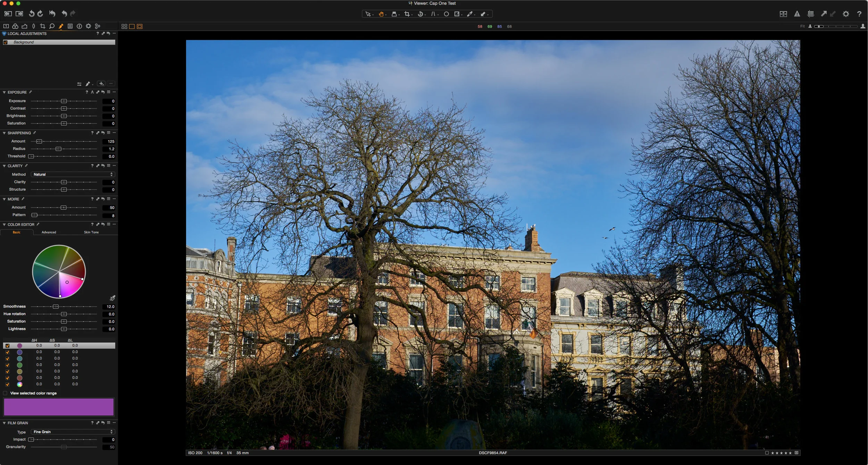Add a new local adjustment layer
Viewport: 868px width, 465px height.
pyautogui.click(x=101, y=83)
